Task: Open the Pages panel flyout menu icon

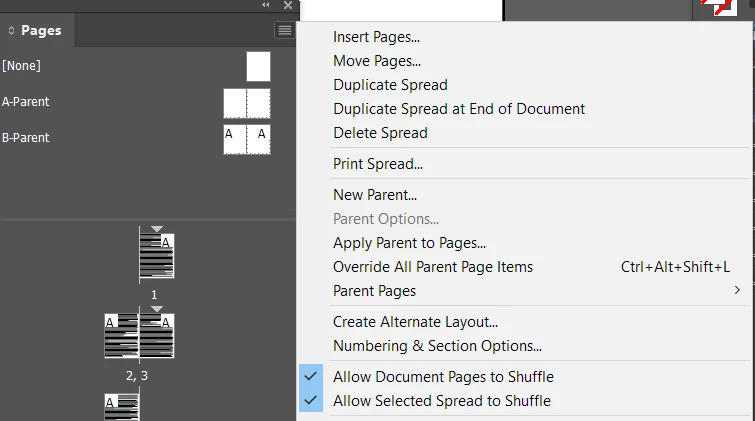Action: point(285,30)
